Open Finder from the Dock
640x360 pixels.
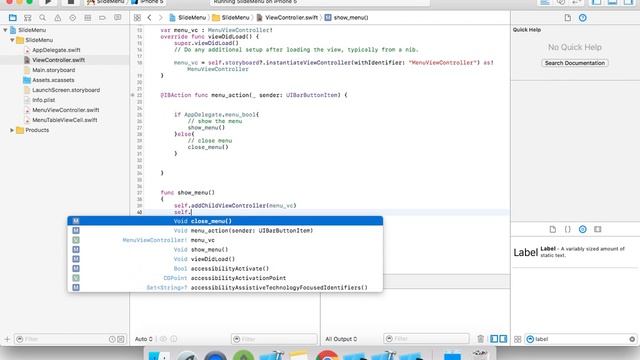click(x=159, y=356)
